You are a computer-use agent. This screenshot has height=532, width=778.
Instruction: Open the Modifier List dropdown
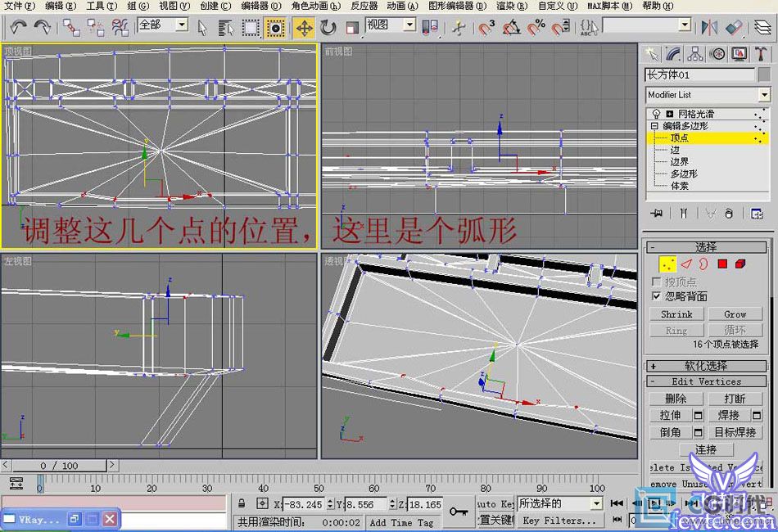pyautogui.click(x=764, y=94)
